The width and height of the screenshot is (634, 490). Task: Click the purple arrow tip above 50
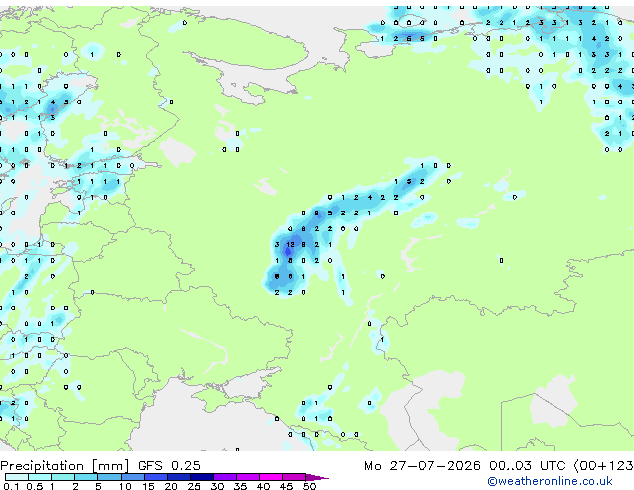[317, 478]
